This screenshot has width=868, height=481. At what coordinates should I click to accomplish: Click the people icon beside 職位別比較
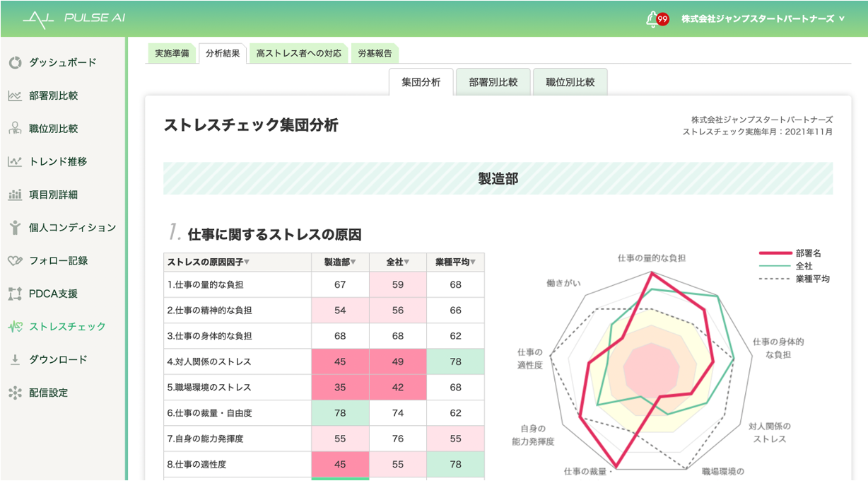click(15, 129)
